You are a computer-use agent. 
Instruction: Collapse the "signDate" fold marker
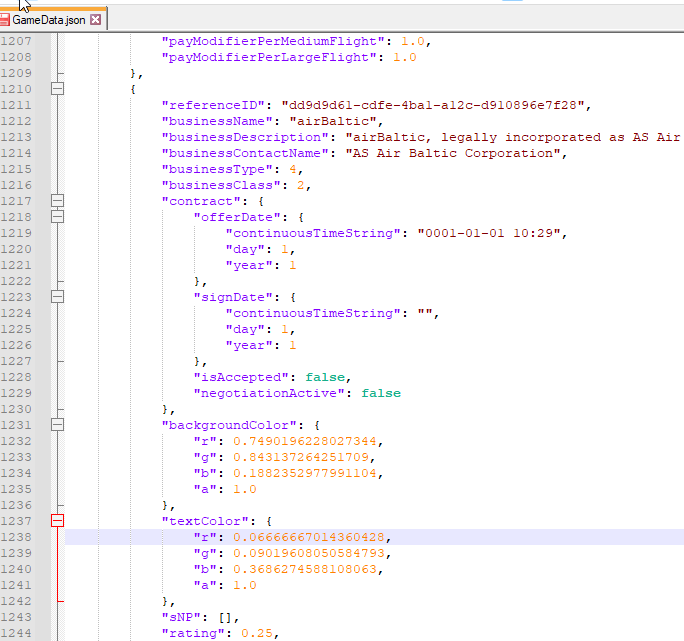tap(58, 297)
